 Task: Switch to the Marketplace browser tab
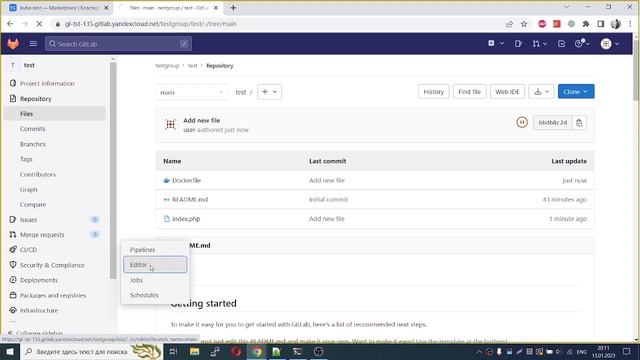58,8
